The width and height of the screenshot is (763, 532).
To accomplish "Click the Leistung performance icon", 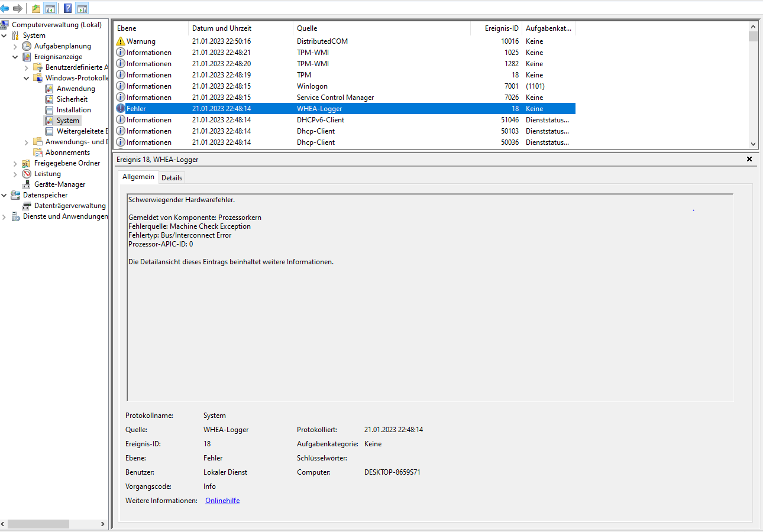I will click(27, 174).
